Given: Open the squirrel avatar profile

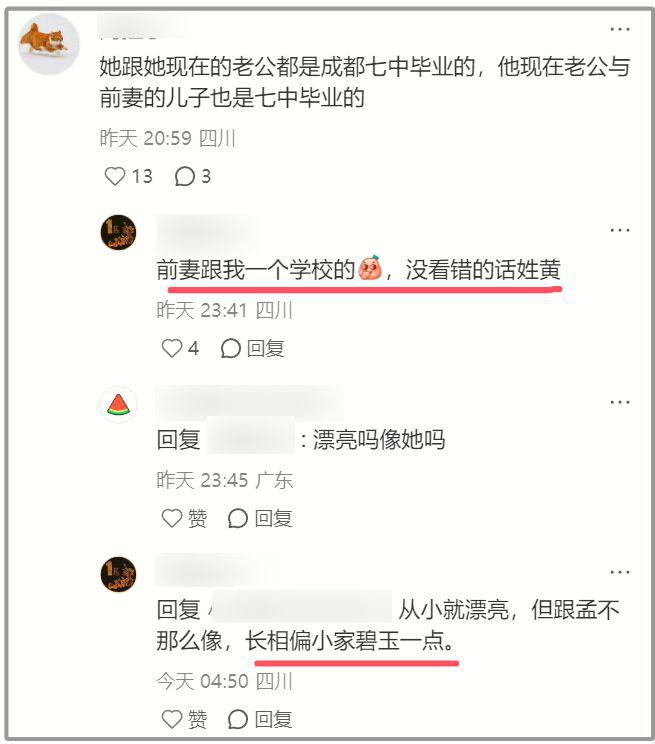Looking at the screenshot, I should (48, 44).
